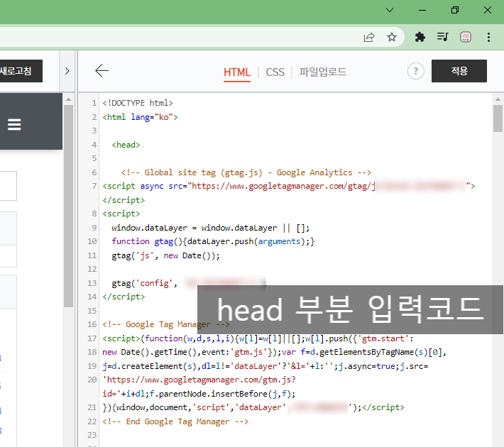Click the gtag('js', new Date()) line
Image resolution: width=504 pixels, height=447 pixels.
click(165, 256)
